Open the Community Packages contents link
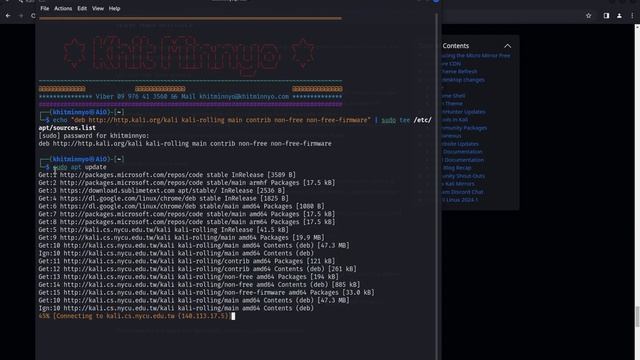Screen dimensions: 640x360 [x=464, y=128]
